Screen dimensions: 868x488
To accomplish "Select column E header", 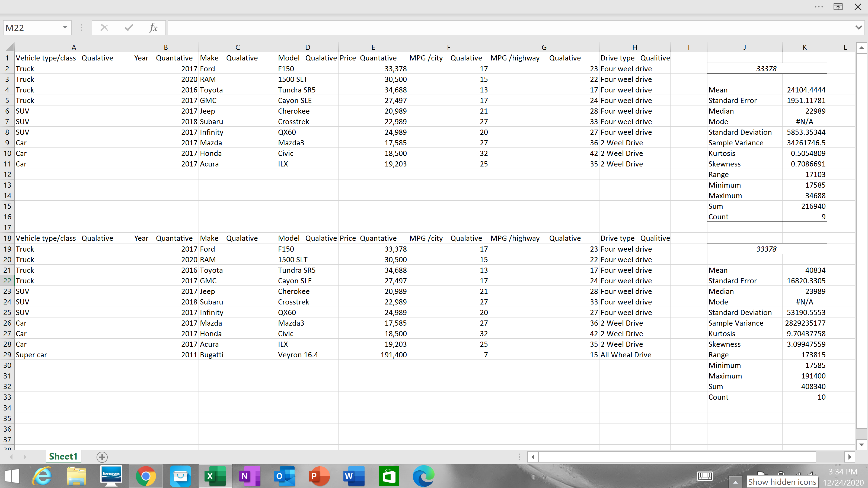I will (x=373, y=47).
